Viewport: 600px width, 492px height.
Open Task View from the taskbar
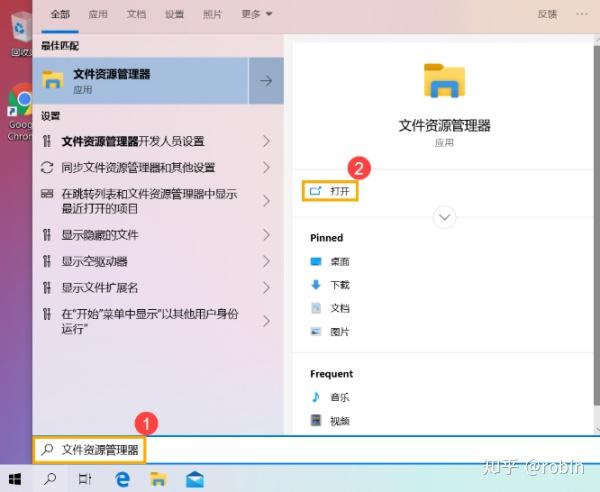[x=85, y=479]
